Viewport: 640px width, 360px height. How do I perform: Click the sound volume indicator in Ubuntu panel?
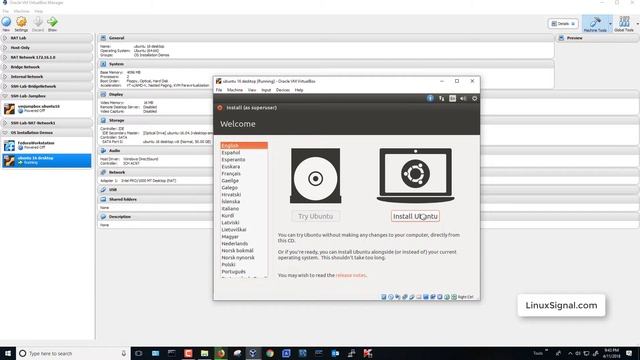point(463,98)
